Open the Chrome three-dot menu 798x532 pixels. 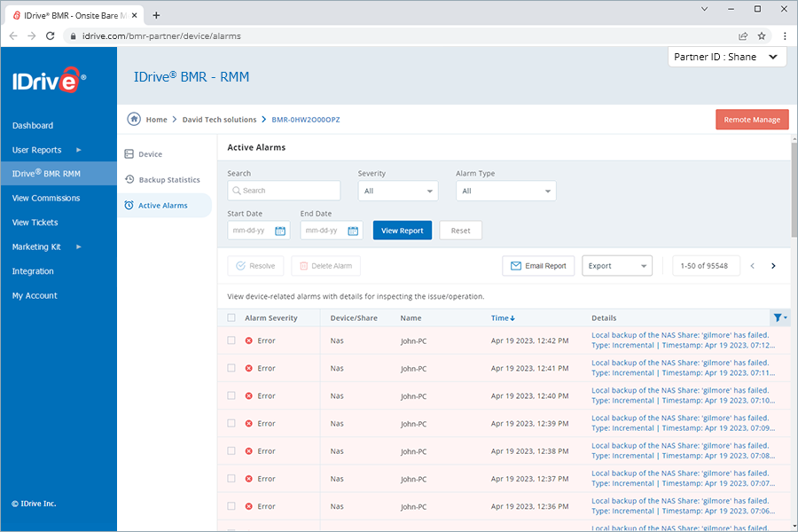(x=785, y=35)
